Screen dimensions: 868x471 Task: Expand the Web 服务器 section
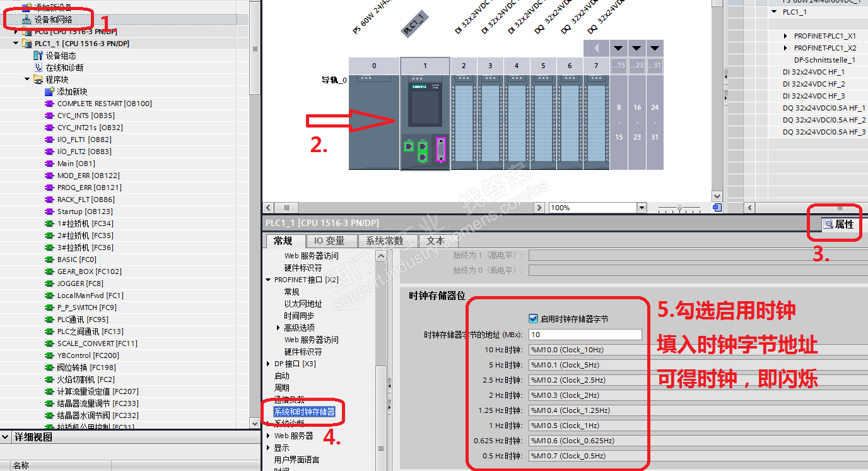[x=269, y=436]
